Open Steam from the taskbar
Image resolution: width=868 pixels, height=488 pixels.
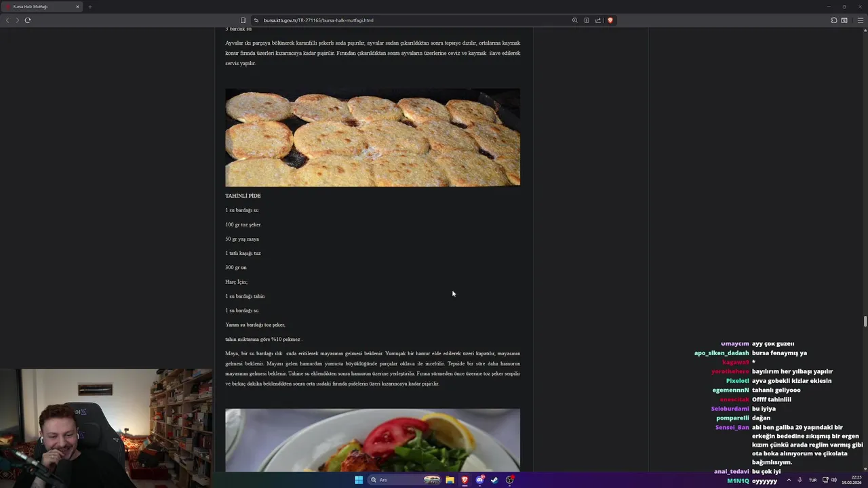[494, 480]
